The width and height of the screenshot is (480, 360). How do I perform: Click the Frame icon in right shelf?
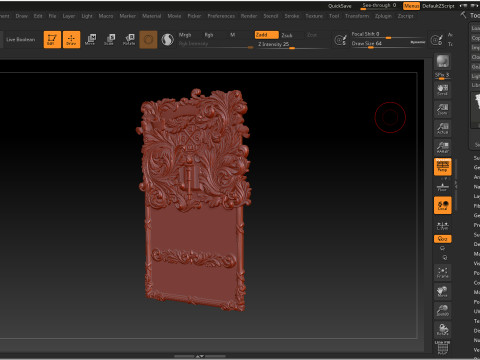point(443,272)
